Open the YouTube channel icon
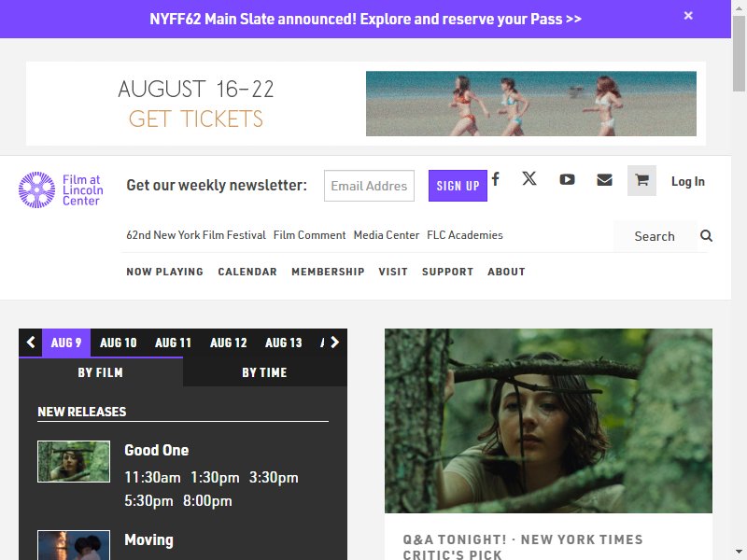Image resolution: width=747 pixels, height=560 pixels. [x=567, y=179]
